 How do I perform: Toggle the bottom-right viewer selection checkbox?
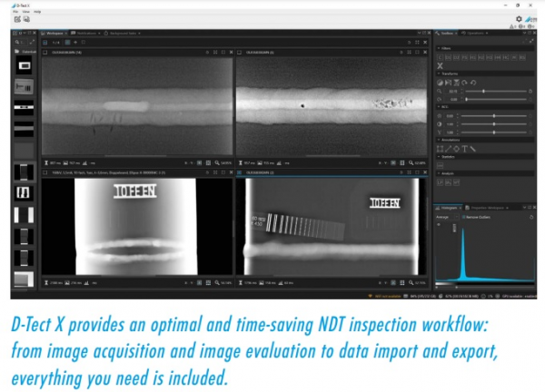[239, 172]
